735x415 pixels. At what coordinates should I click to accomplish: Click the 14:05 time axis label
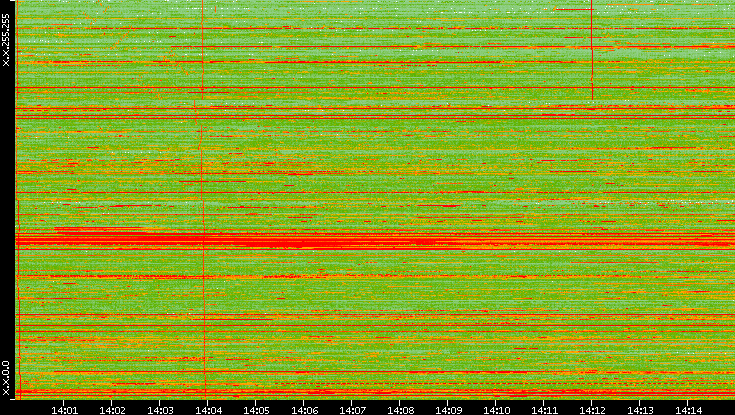(256, 411)
